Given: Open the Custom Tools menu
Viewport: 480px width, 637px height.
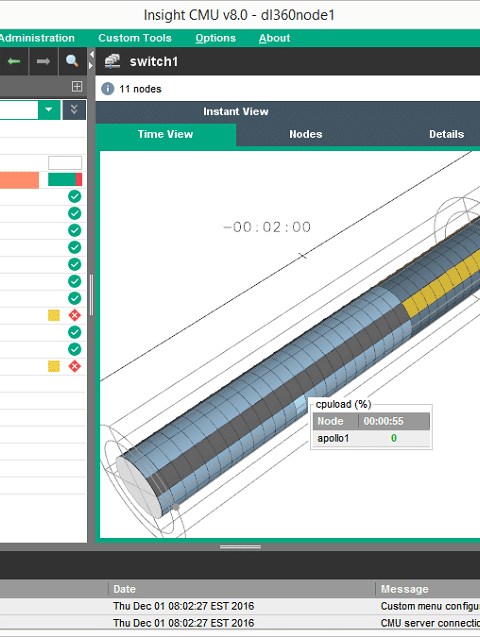Looking at the screenshot, I should [x=135, y=38].
